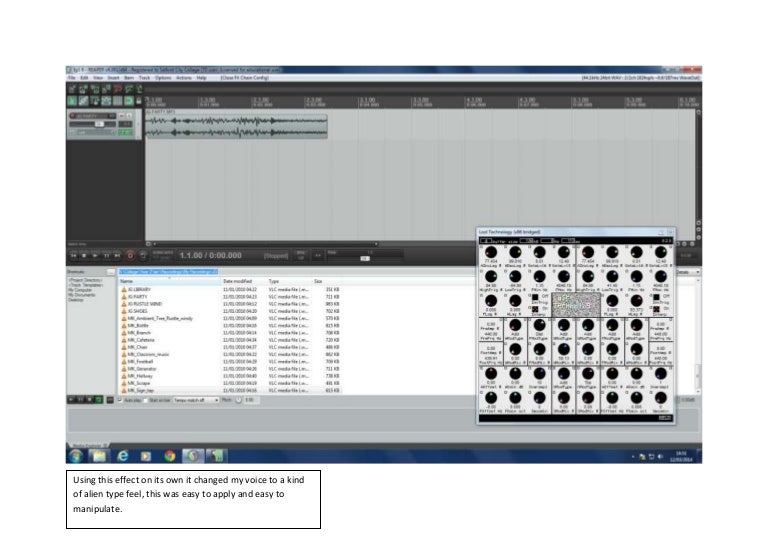Open Chrome from the Windows taskbar
768x544 pixels.
point(169,455)
